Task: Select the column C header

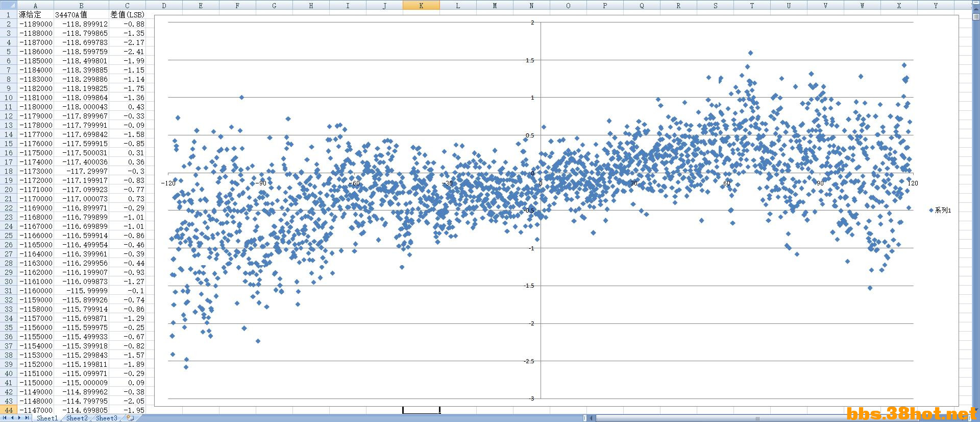Action: coord(127,5)
